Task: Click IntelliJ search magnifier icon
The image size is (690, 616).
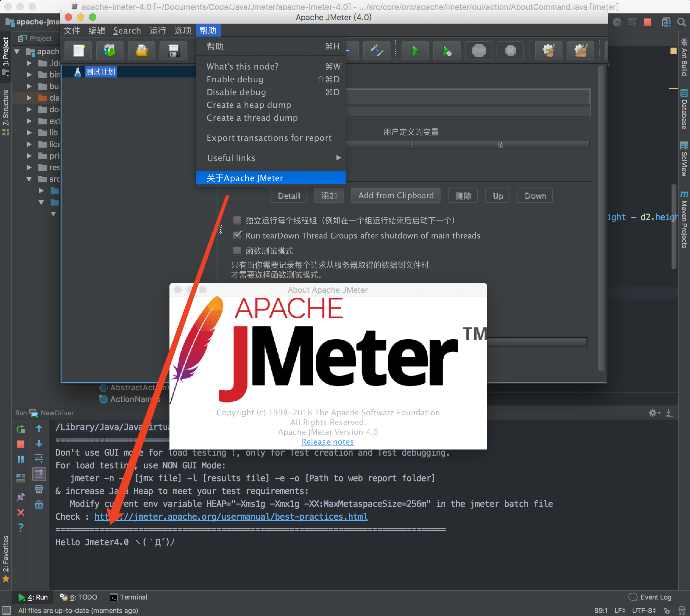Action: point(681,22)
